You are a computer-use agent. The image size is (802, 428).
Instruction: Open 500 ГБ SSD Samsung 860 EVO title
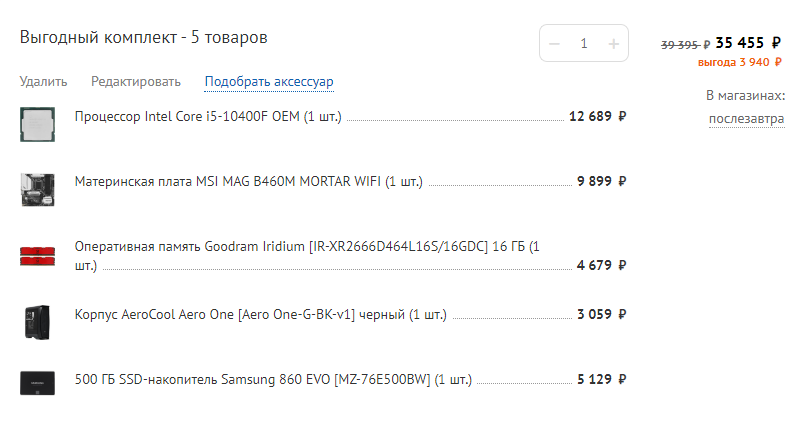point(273,380)
